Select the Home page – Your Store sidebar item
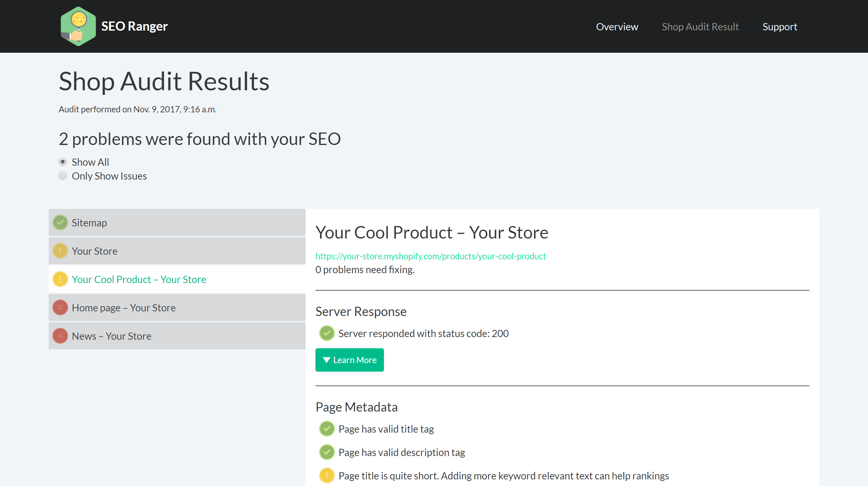The image size is (868, 486). pyautogui.click(x=177, y=308)
